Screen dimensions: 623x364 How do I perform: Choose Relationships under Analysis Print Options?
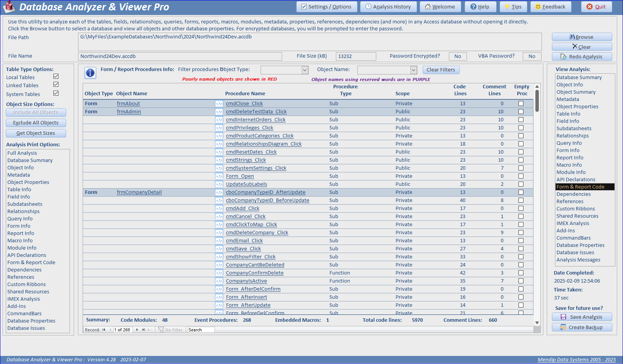point(23,212)
